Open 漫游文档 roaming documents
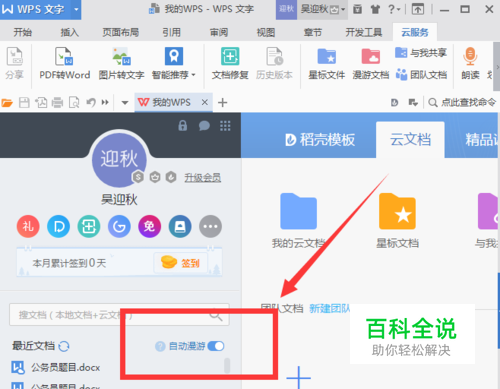This screenshot has width=500, height=389. click(371, 63)
